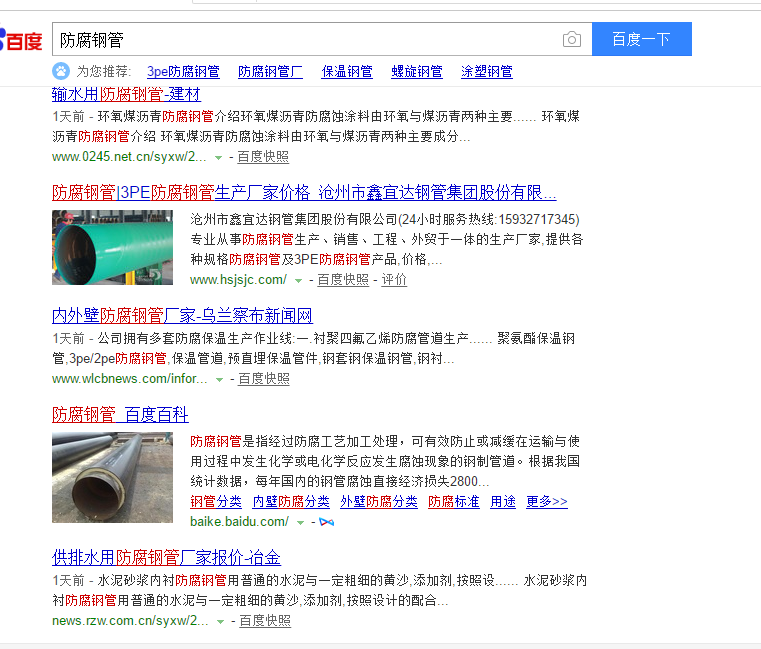The width and height of the screenshot is (761, 649).
Task: Open 百度快照 for www.hsjsjc.com result
Action: coord(343,280)
